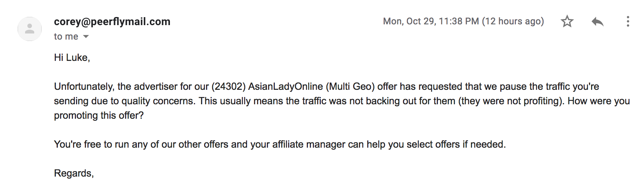
Task: Click the "AsianLadyOnline" offer name
Action: coord(286,86)
